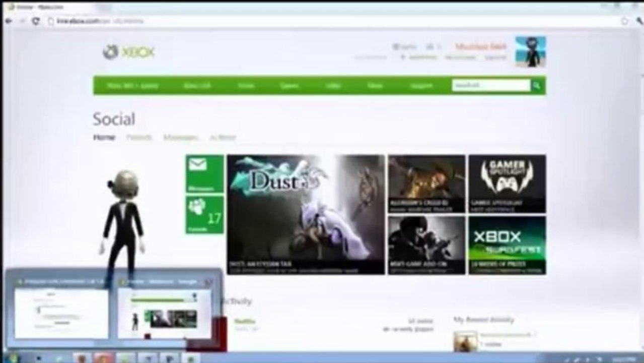Switch to the Friends tab under Social
This screenshot has height=363, width=644.
(x=139, y=137)
